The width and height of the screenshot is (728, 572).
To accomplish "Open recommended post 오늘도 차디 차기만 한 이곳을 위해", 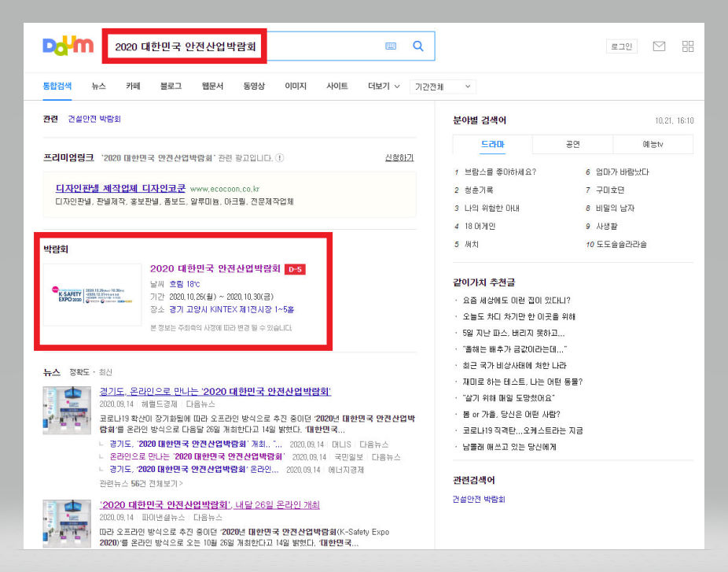I will pyautogui.click(x=519, y=317).
